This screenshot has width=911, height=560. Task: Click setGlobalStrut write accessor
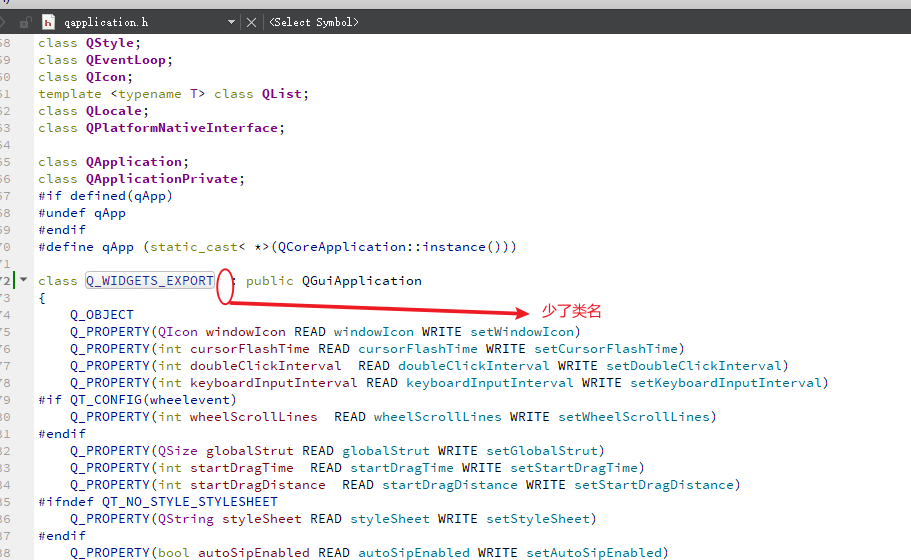[542, 451]
